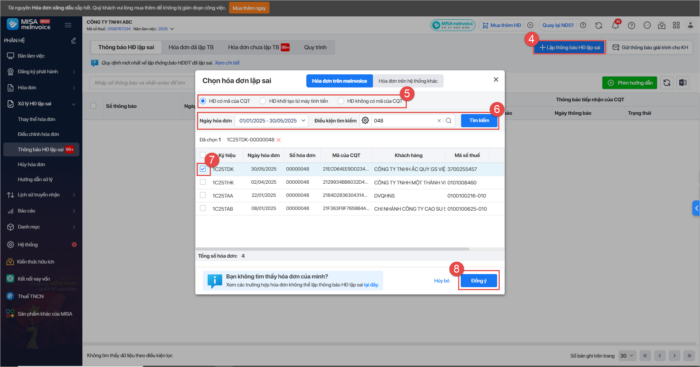Click the MISA meInvoice ký hóa đơn badge
700x367 pixels.
click(x=453, y=25)
